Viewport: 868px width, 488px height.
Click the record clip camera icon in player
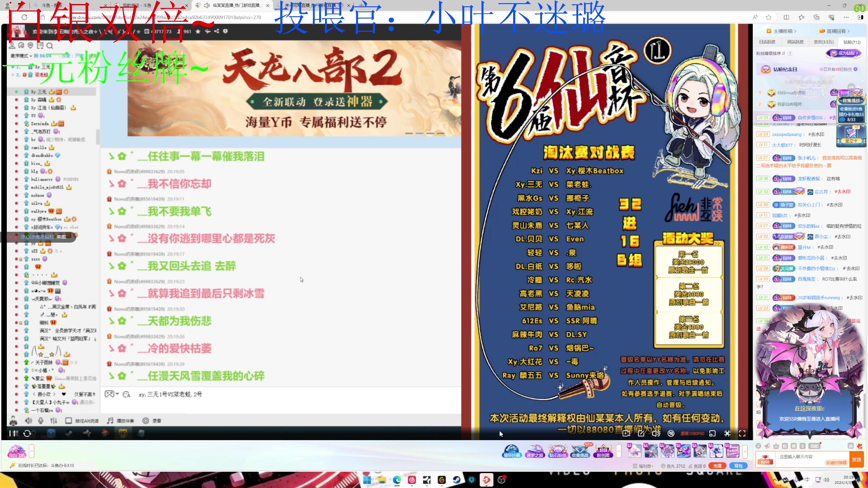pos(626,433)
